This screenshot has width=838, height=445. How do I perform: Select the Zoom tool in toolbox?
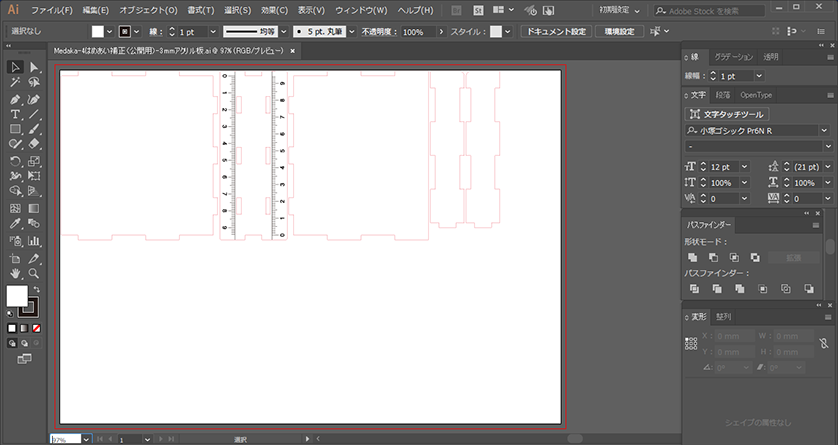[34, 272]
